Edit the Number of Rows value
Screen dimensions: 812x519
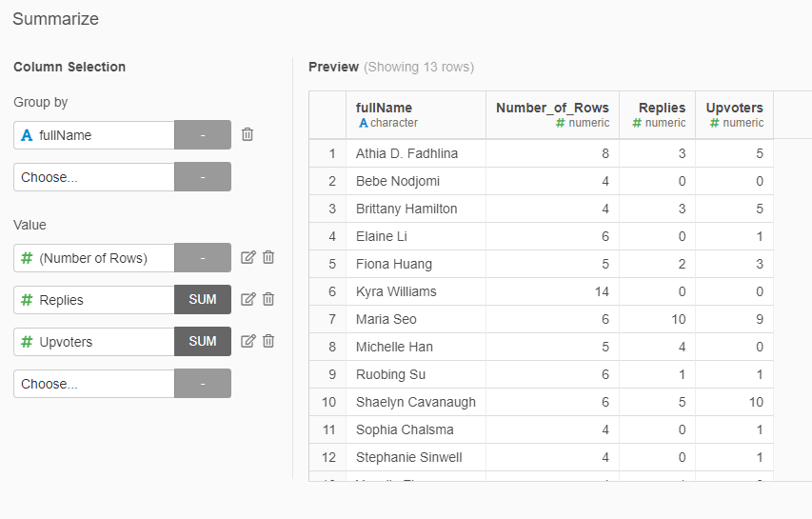(x=248, y=257)
